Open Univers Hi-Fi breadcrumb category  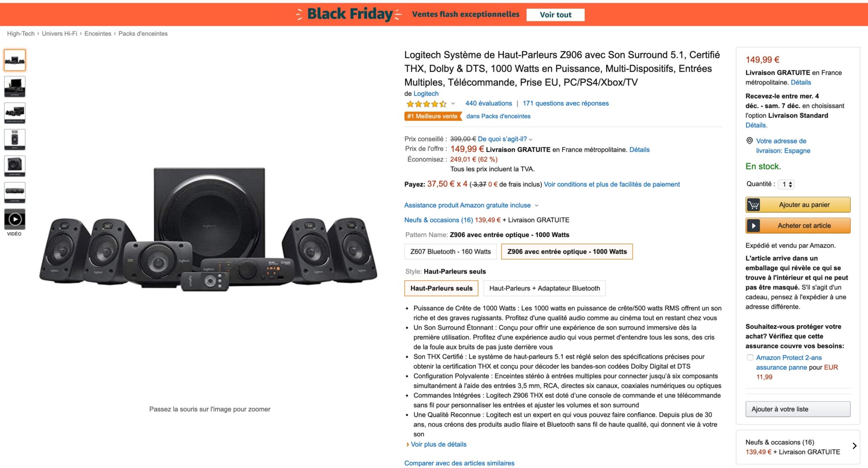tap(59, 34)
